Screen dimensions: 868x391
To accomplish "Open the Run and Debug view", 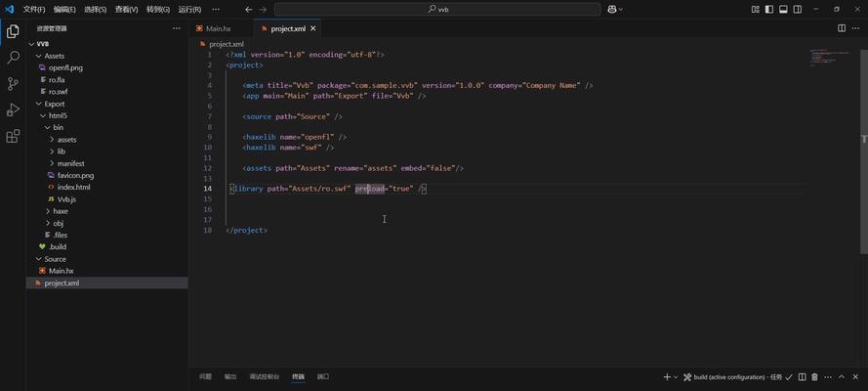I will pyautogui.click(x=13, y=109).
